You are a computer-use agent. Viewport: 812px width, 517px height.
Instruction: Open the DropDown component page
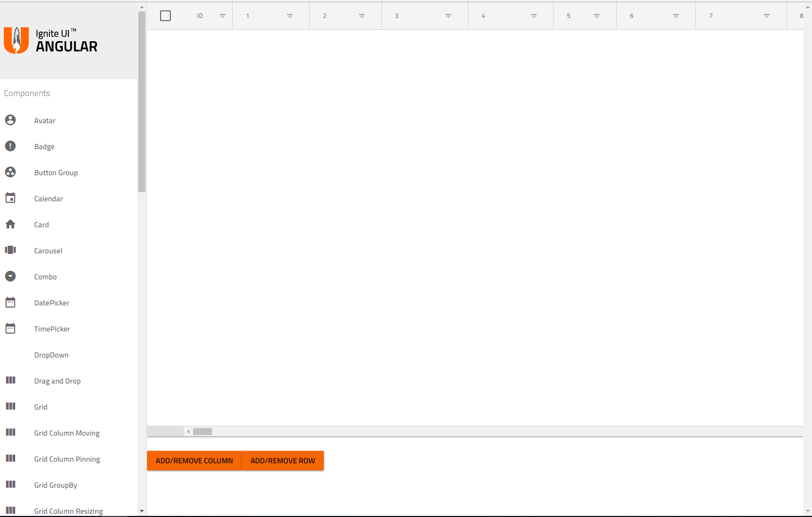click(51, 354)
